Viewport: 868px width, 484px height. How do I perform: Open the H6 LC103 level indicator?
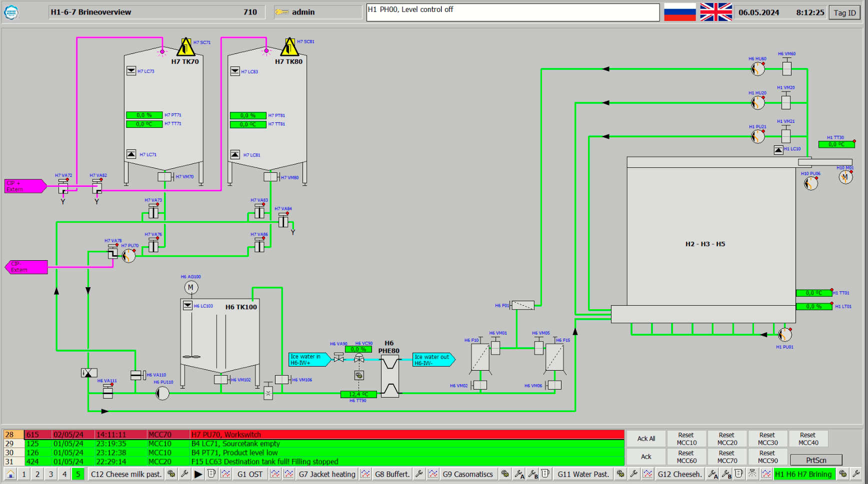coord(187,305)
